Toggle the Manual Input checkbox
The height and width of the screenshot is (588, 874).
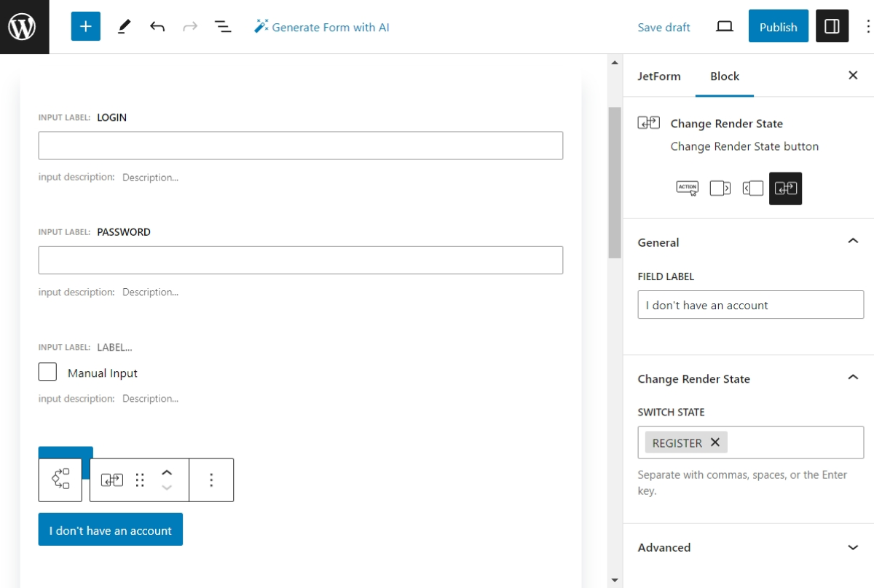(47, 372)
